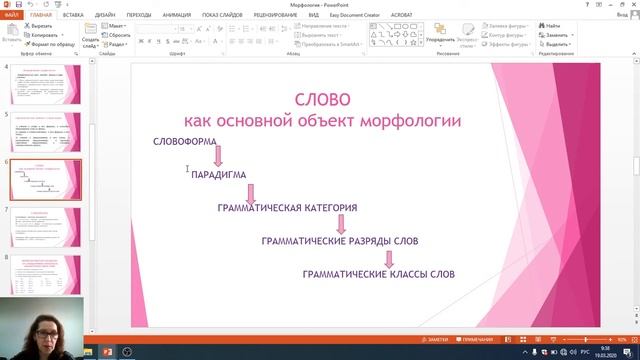Toggle strikethrough text formatting
Screen dimensions: 640x360
(x=176, y=41)
